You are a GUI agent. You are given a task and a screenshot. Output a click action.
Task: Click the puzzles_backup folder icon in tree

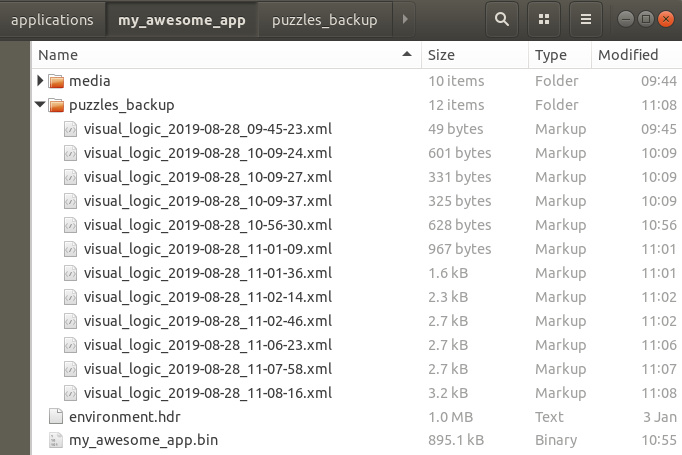(x=56, y=105)
